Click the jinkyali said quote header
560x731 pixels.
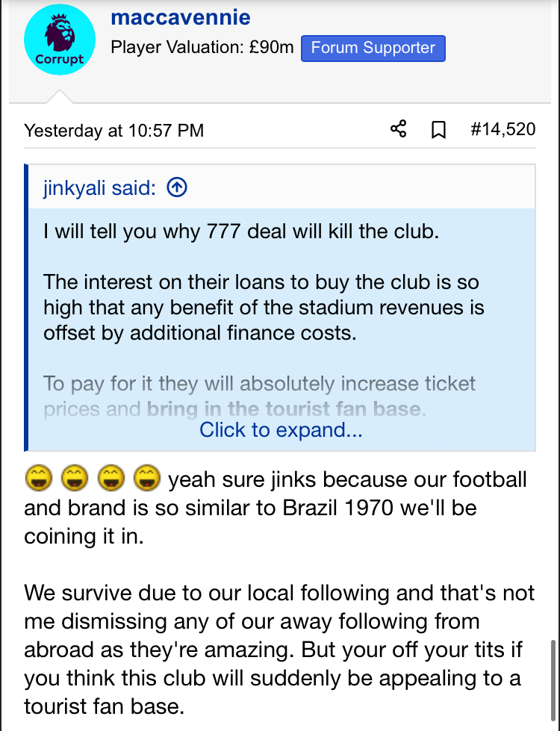(99, 188)
